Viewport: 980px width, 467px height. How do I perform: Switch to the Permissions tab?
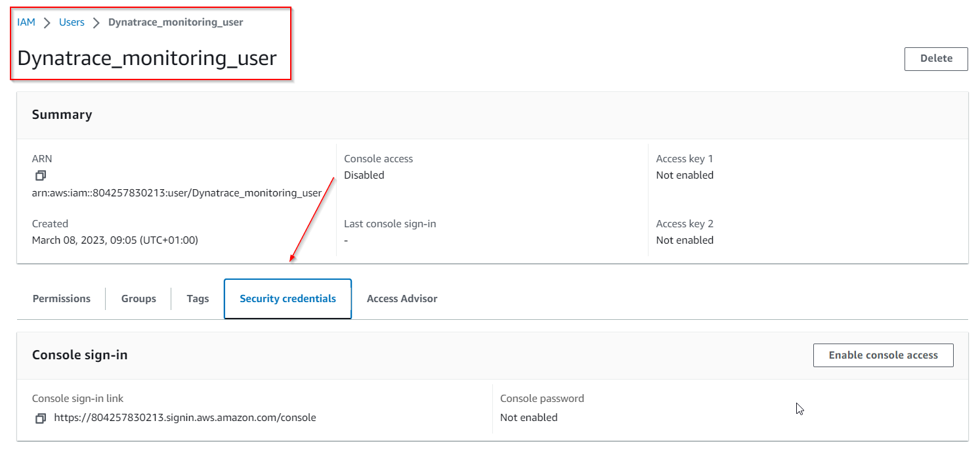click(62, 299)
